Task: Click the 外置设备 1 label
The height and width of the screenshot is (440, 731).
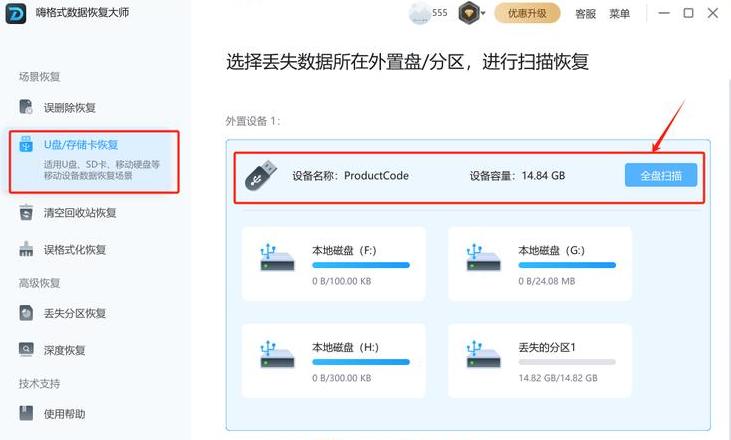Action: (x=253, y=121)
